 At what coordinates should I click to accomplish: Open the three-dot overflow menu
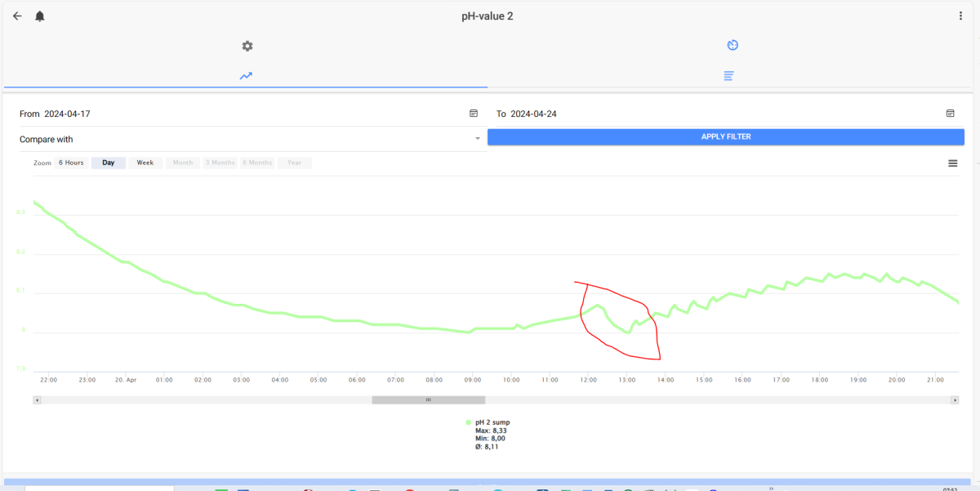(960, 16)
